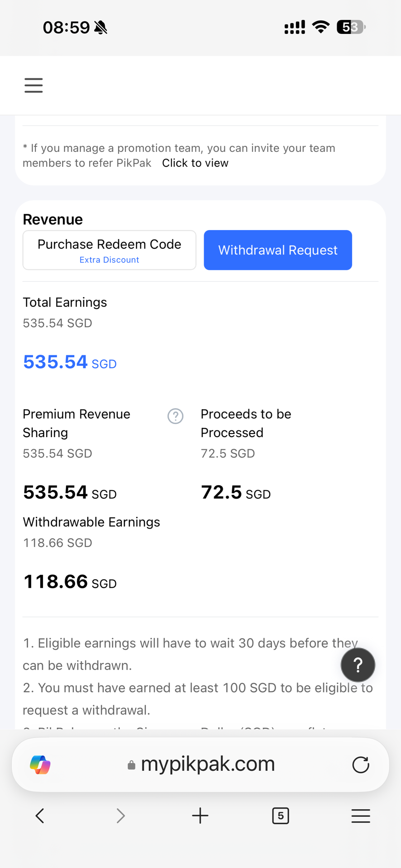Tap the Proceeds to be Processed label
Screen dimensions: 401x868
[x=246, y=423]
